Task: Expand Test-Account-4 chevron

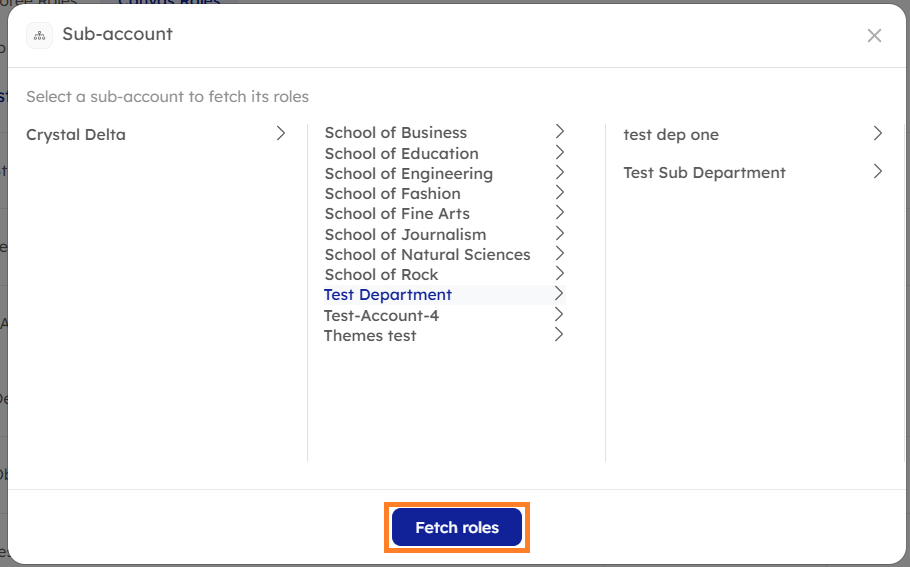Action: [559, 314]
